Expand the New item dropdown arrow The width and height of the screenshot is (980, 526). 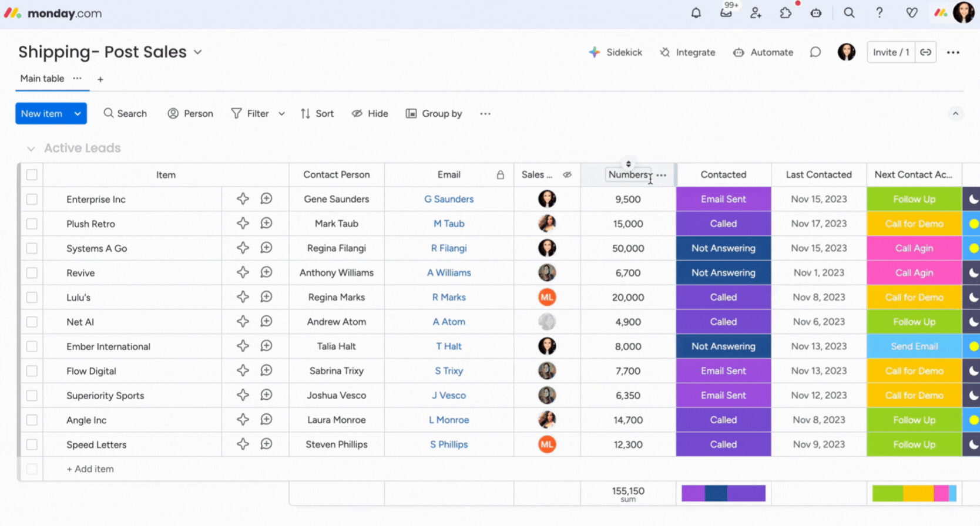click(x=78, y=114)
